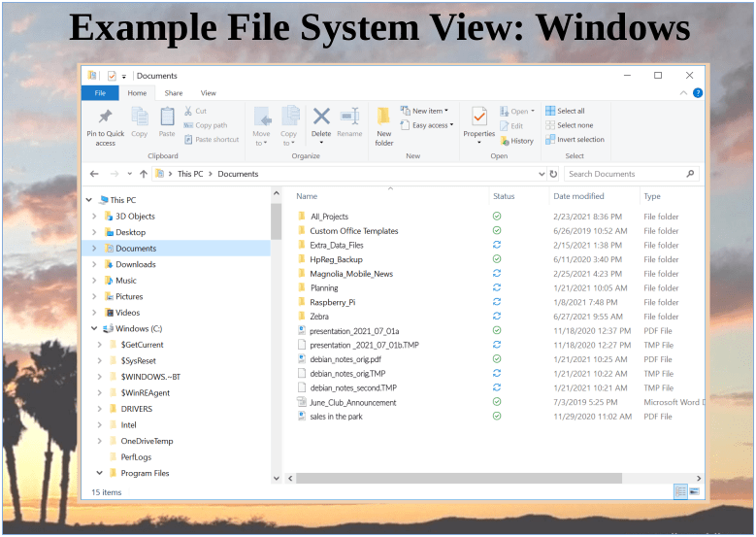This screenshot has height=537, width=756.
Task: Click the Search Documents input field
Action: tap(624, 174)
